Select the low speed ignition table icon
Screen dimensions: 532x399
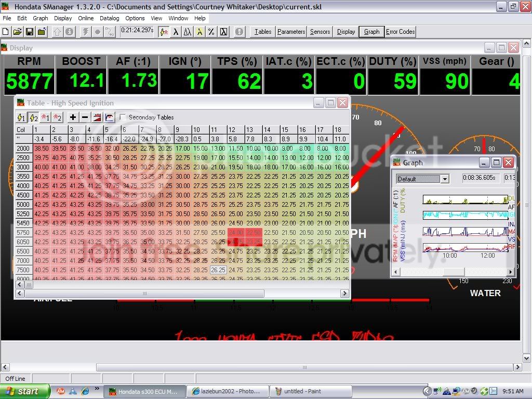coord(21,117)
